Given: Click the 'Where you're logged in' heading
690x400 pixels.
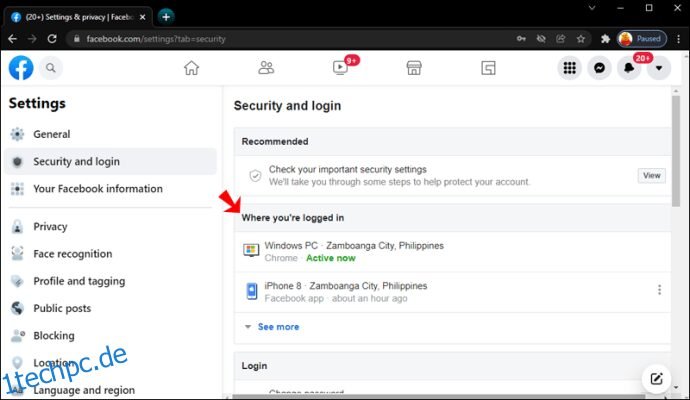Looking at the screenshot, I should [293, 218].
